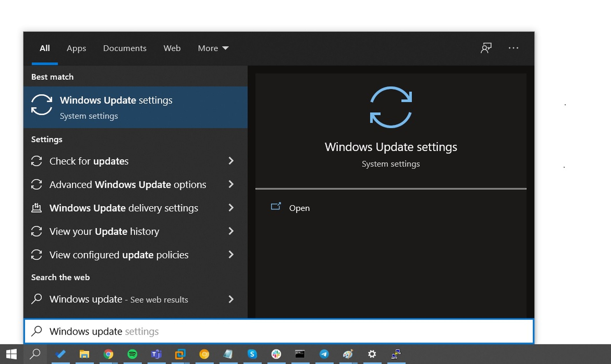
Task: Open the Command Prompt taskbar icon
Action: [x=300, y=354]
